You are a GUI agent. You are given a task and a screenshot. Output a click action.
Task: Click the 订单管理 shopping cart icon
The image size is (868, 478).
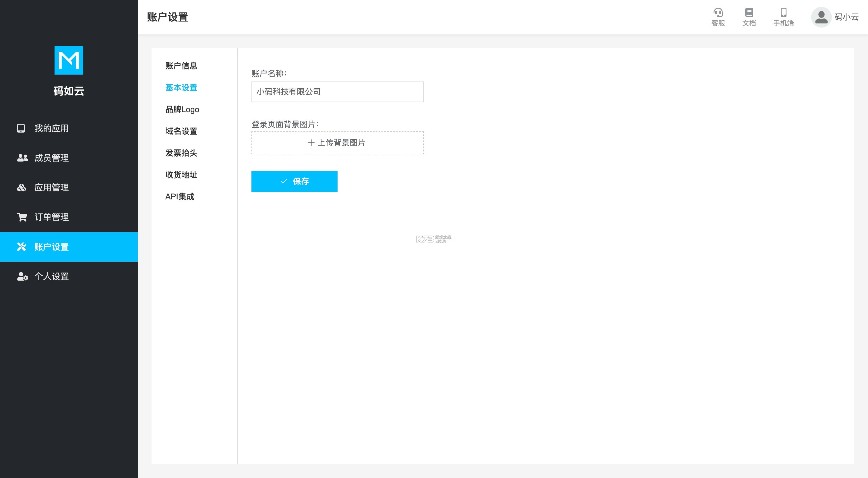click(x=22, y=217)
